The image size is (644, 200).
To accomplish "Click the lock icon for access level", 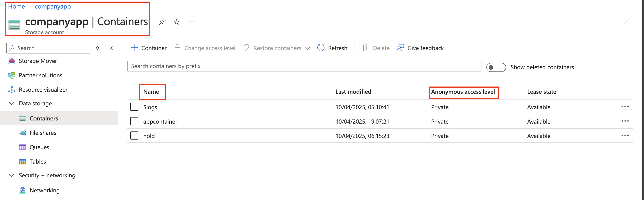I will coord(177,48).
